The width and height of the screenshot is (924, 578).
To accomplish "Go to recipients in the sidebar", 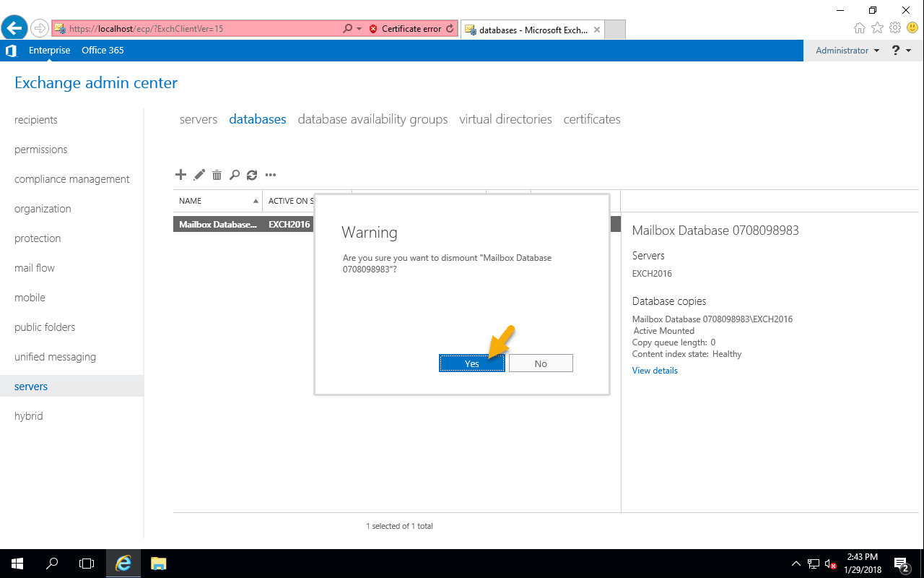I will click(x=36, y=120).
